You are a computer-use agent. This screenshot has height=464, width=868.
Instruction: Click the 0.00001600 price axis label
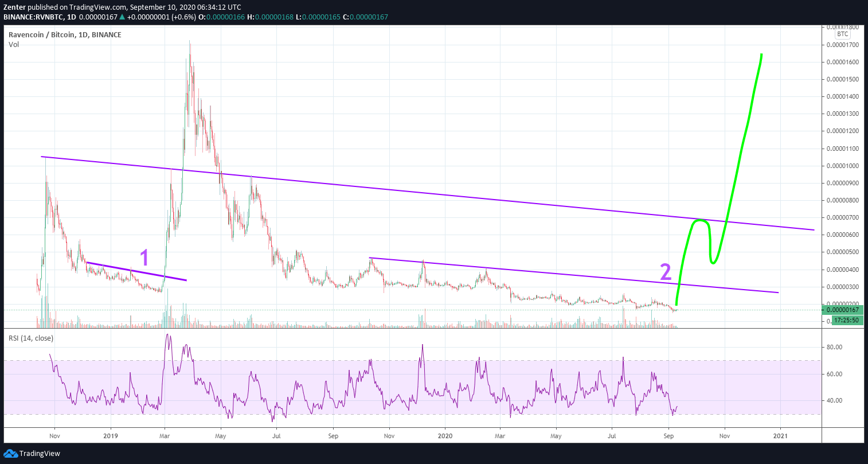tap(842, 62)
